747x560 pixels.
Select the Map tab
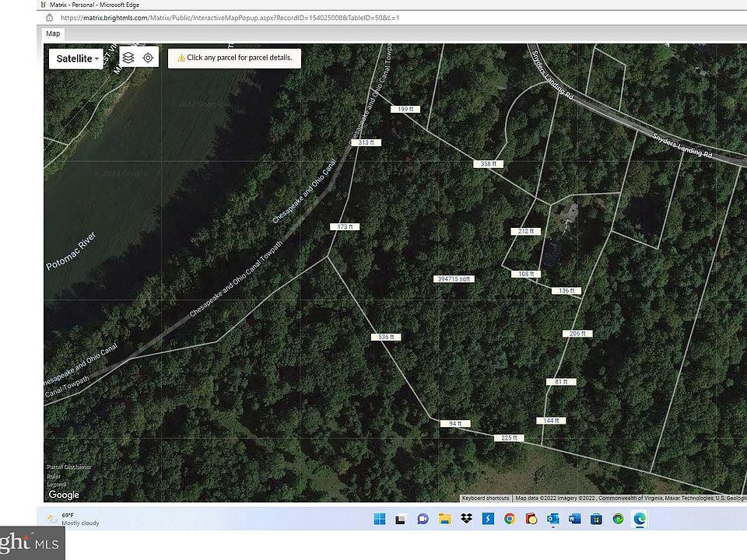pyautogui.click(x=53, y=33)
